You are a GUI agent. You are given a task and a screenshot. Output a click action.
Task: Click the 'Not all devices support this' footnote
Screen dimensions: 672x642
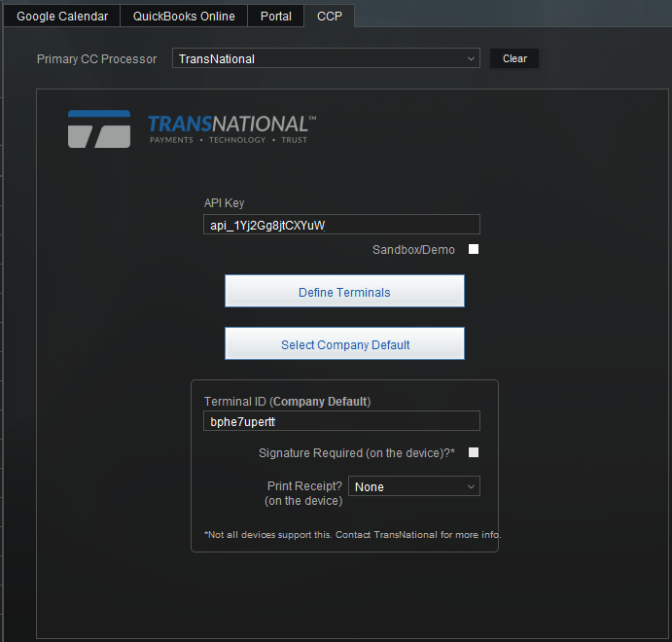[x=353, y=534]
